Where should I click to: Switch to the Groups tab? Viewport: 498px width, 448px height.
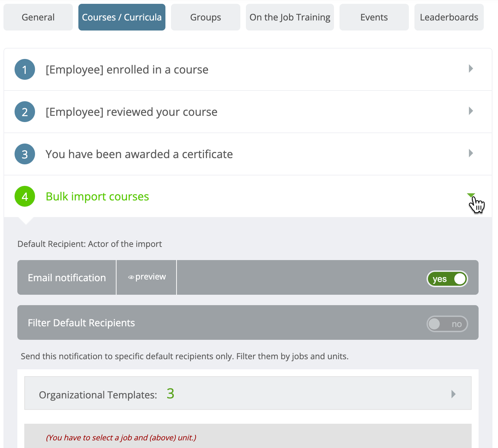(x=206, y=17)
